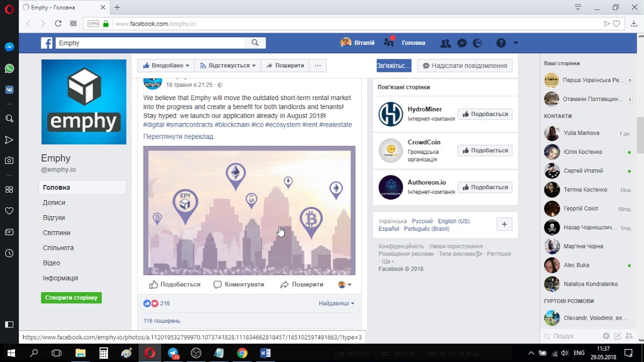This screenshot has height=362, width=644.
Task: Select Головна tab in page menu
Action: click(x=83, y=188)
